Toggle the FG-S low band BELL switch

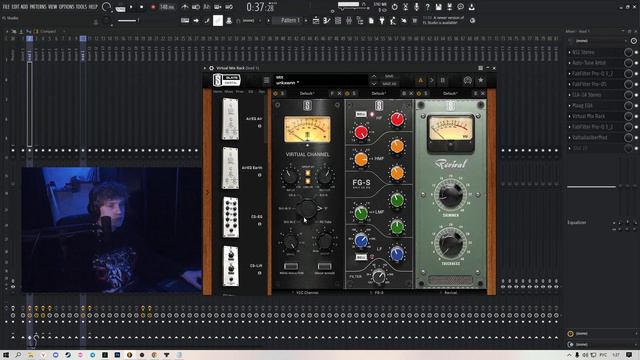[x=361, y=258]
